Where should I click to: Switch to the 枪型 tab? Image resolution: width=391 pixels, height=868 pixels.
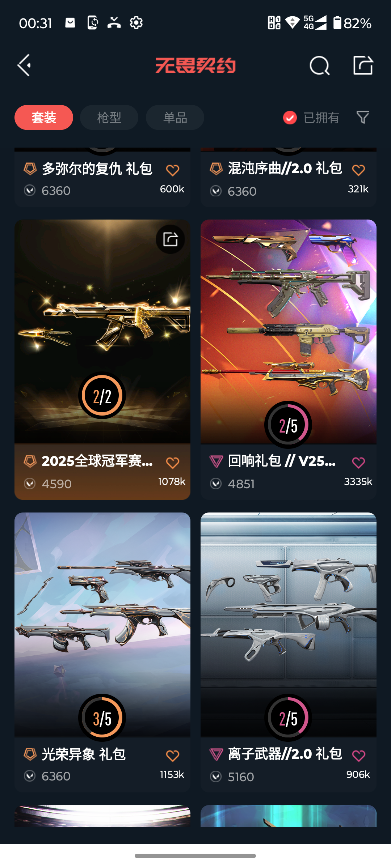coord(109,118)
